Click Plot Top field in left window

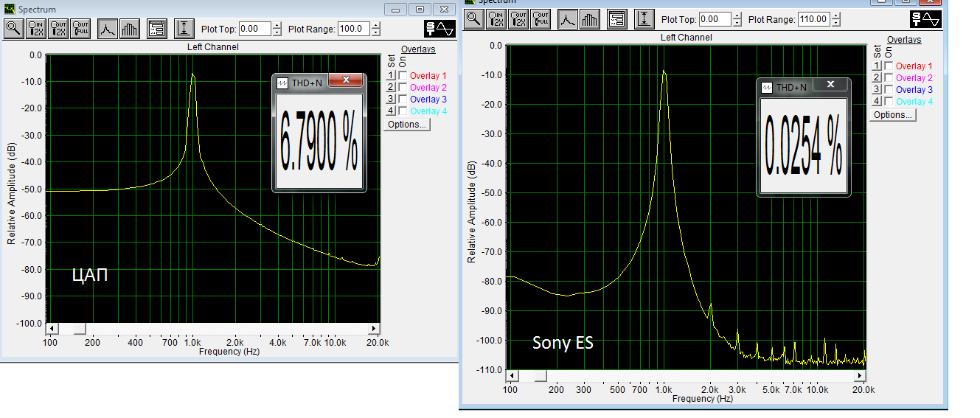click(x=255, y=29)
